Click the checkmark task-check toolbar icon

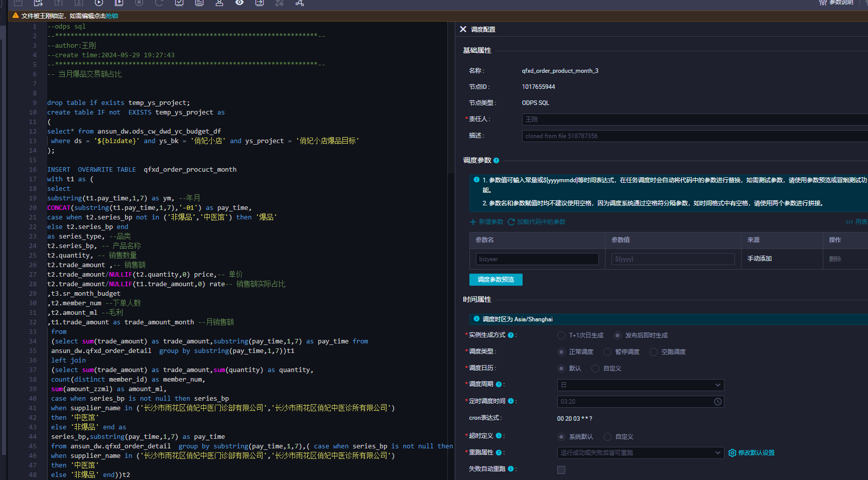pyautogui.click(x=179, y=3)
